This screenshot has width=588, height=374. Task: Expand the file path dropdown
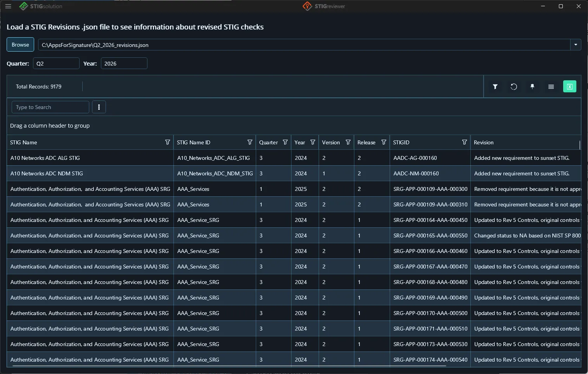pyautogui.click(x=576, y=45)
